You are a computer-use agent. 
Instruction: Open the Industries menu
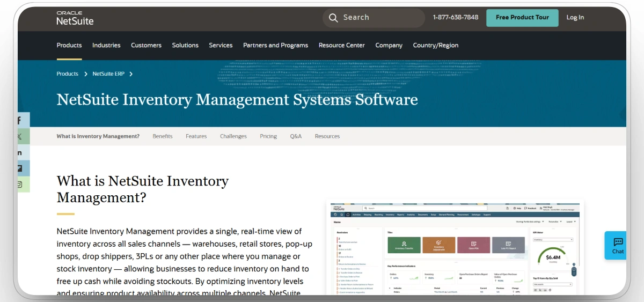point(106,46)
